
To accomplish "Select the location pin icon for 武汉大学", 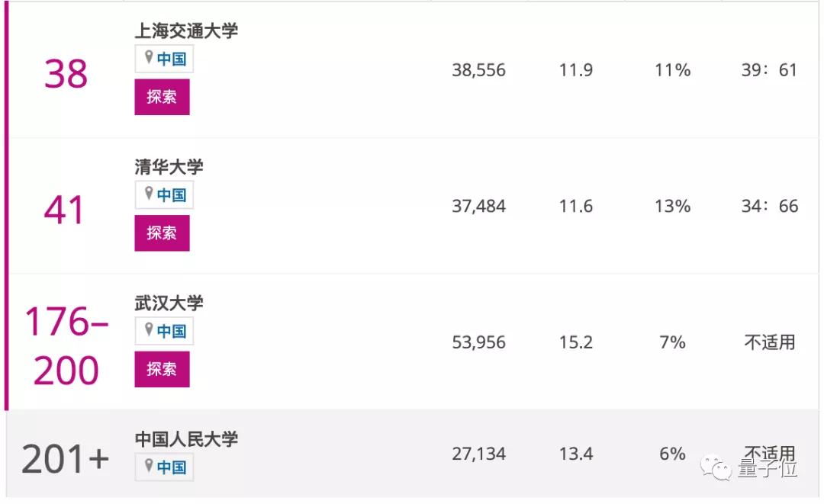I will click(150, 331).
